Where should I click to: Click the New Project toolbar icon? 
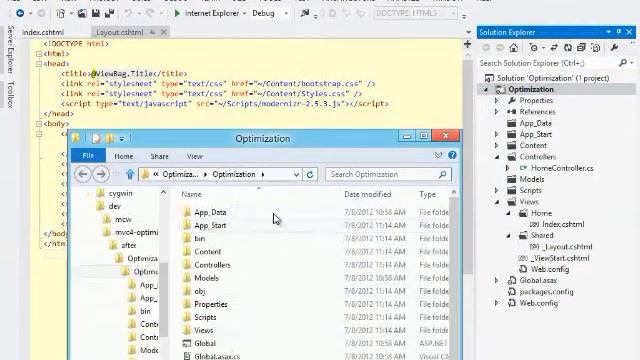[x=61, y=13]
